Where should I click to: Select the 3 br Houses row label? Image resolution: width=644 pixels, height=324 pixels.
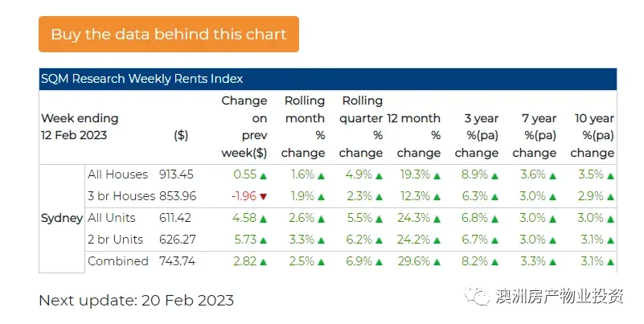121,196
